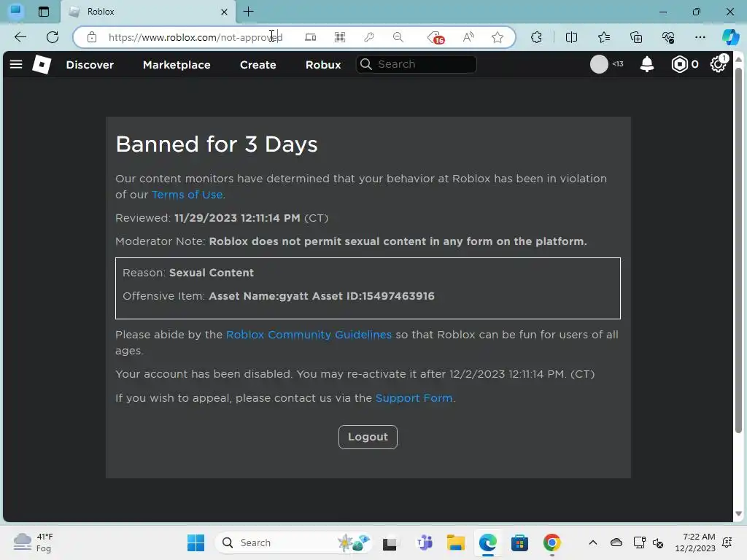Open the Extensions puzzle icon
This screenshot has height=560, width=747.
(536, 37)
